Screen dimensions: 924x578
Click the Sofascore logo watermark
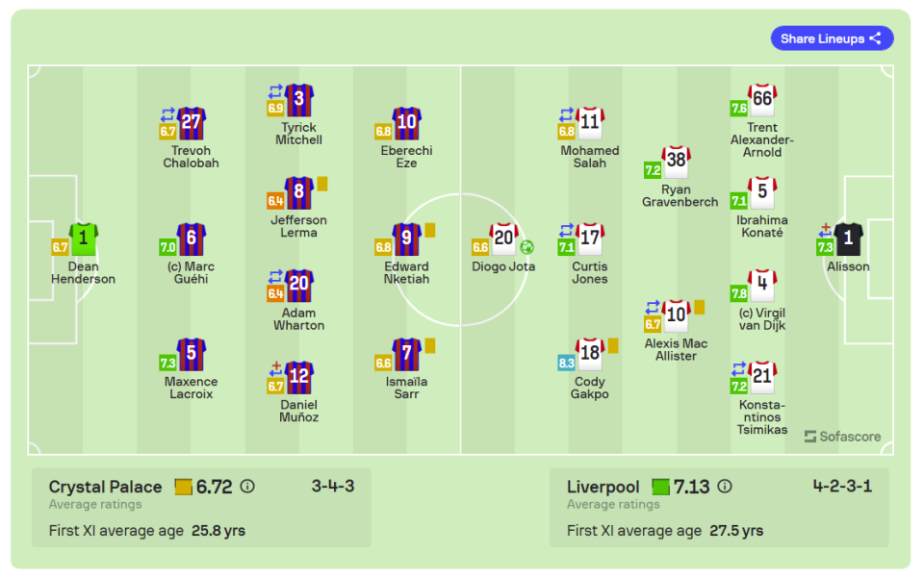tap(842, 437)
